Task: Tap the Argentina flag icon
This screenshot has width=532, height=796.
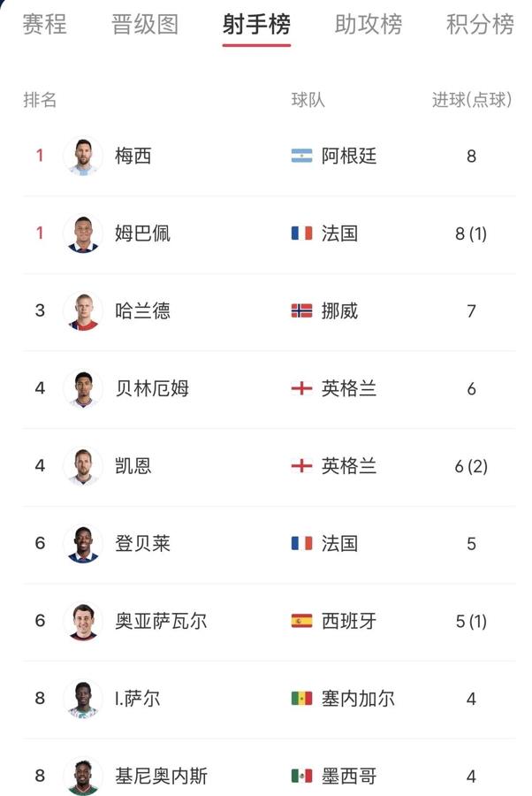Action: [x=301, y=156]
